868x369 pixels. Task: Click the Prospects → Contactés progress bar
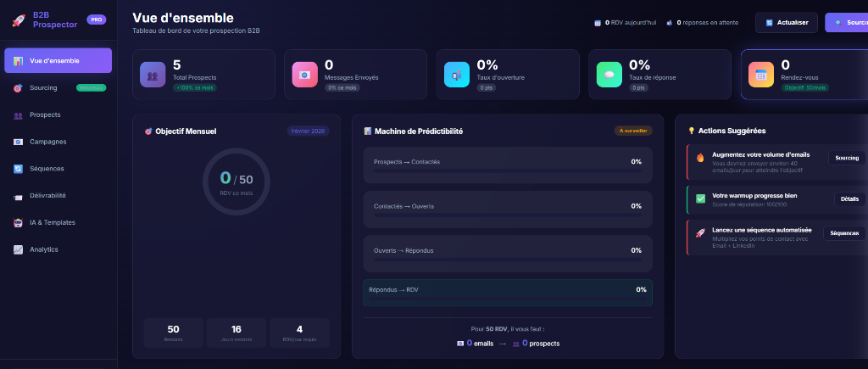click(x=508, y=171)
